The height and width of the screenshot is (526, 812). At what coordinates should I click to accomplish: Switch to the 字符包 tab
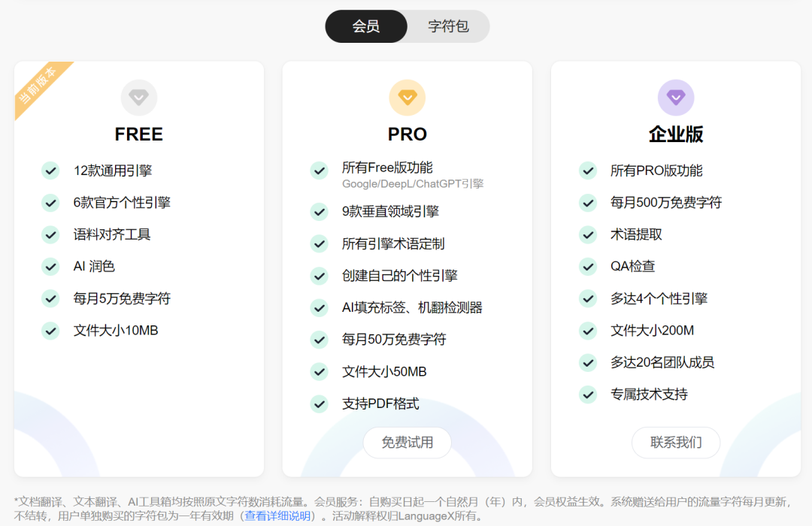click(x=448, y=26)
